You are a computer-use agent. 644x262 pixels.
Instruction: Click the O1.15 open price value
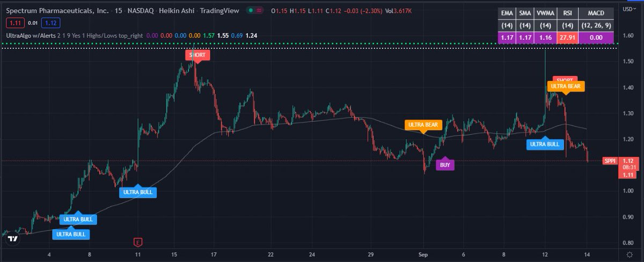coord(278,11)
